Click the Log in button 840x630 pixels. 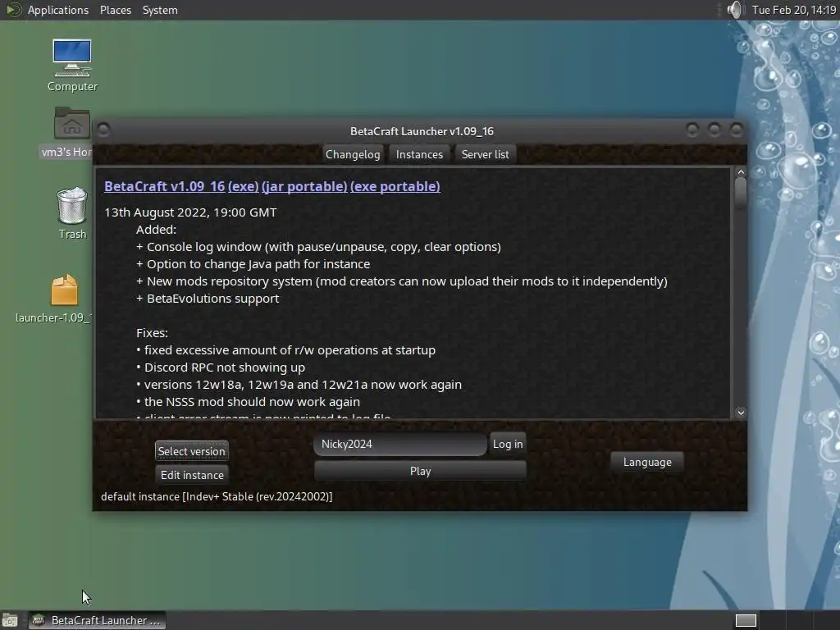pyautogui.click(x=508, y=444)
